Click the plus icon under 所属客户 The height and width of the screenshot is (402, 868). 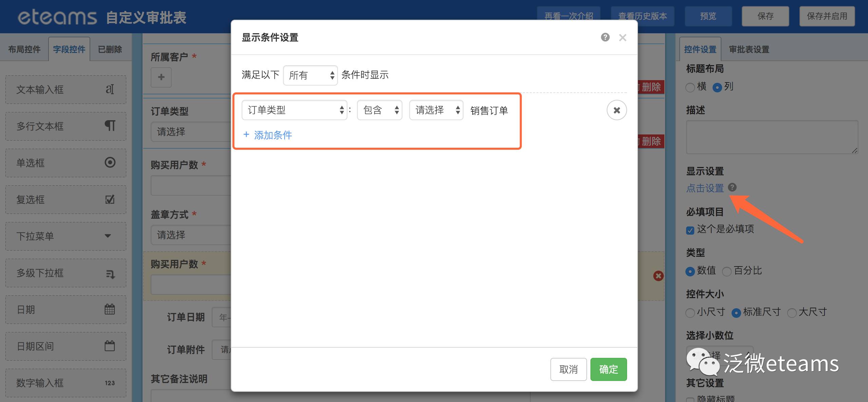(x=161, y=77)
